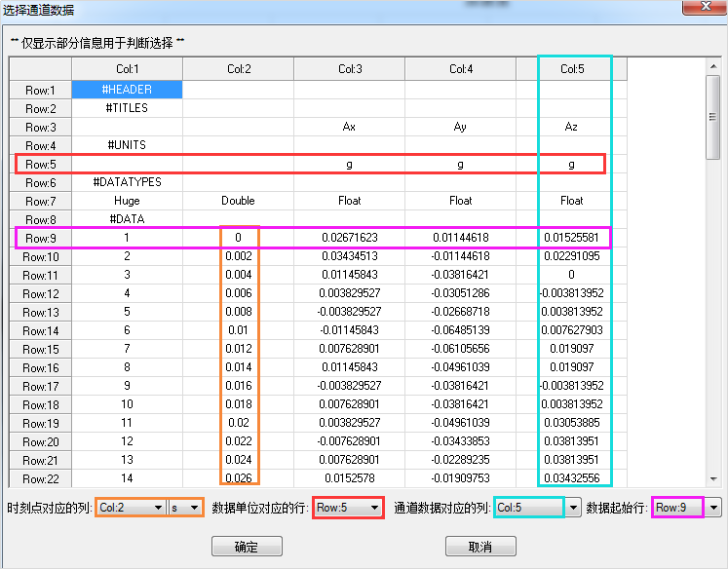The image size is (728, 570).
Task: Click the 0.03432556 cell
Action: pyautogui.click(x=571, y=478)
